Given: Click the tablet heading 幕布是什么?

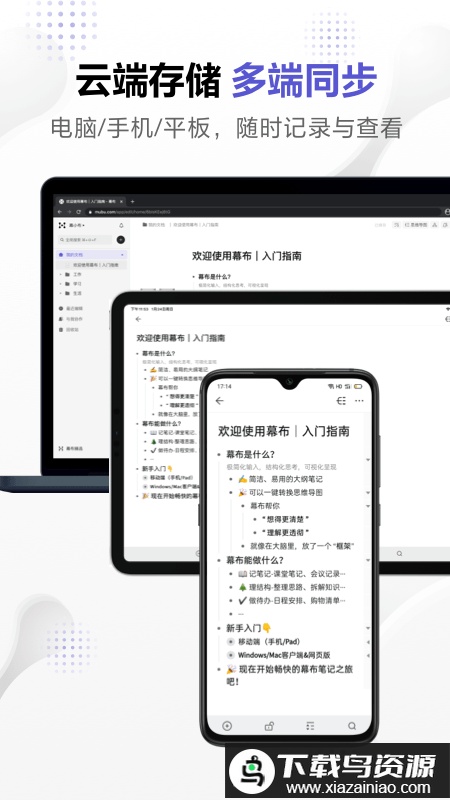Looking at the screenshot, I should [x=159, y=353].
